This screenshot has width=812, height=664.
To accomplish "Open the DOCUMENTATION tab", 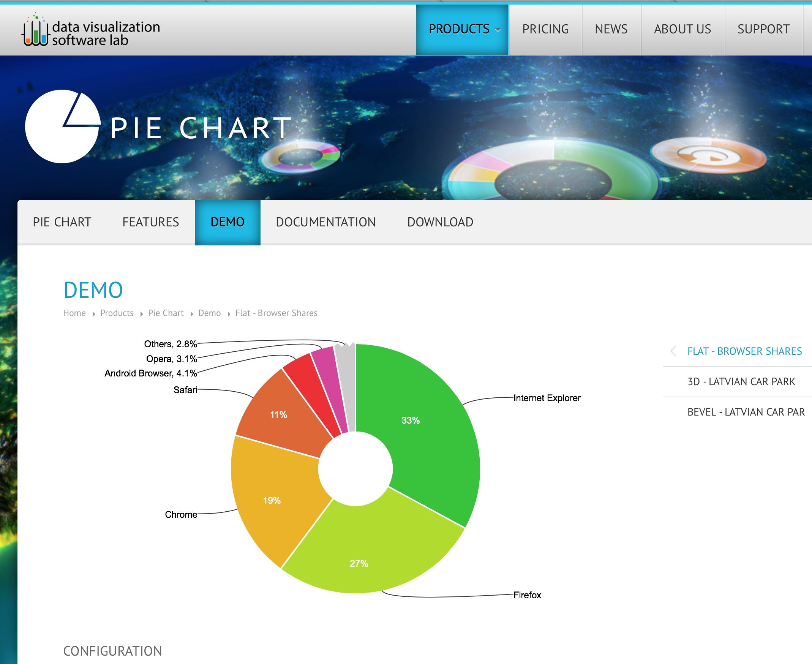I will tap(325, 222).
